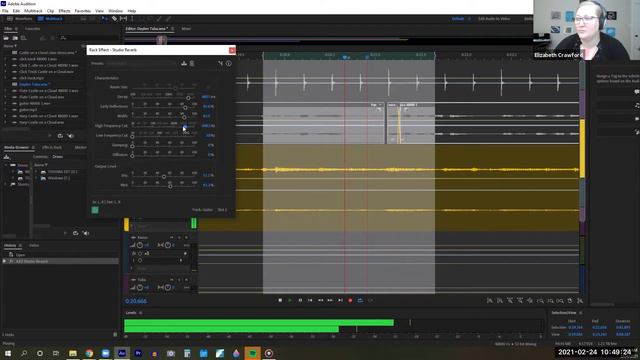Image resolution: width=640 pixels, height=360 pixels.
Task: Open channel map editor icon in Studio Reverb
Action: [x=220, y=63]
